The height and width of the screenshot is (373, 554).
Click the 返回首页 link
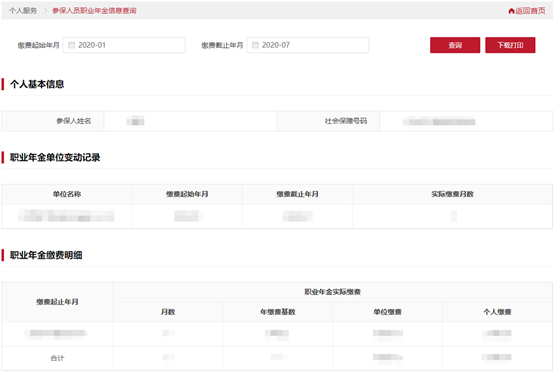(x=530, y=11)
